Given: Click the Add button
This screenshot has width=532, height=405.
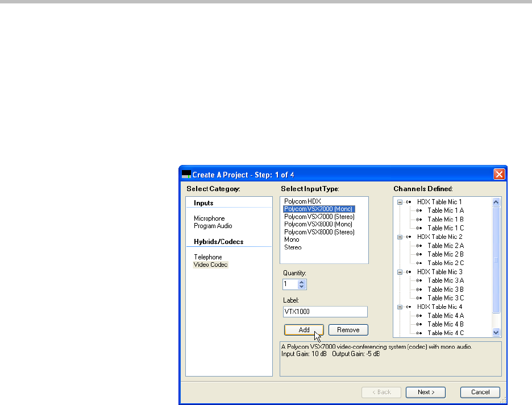Looking at the screenshot, I should (304, 330).
